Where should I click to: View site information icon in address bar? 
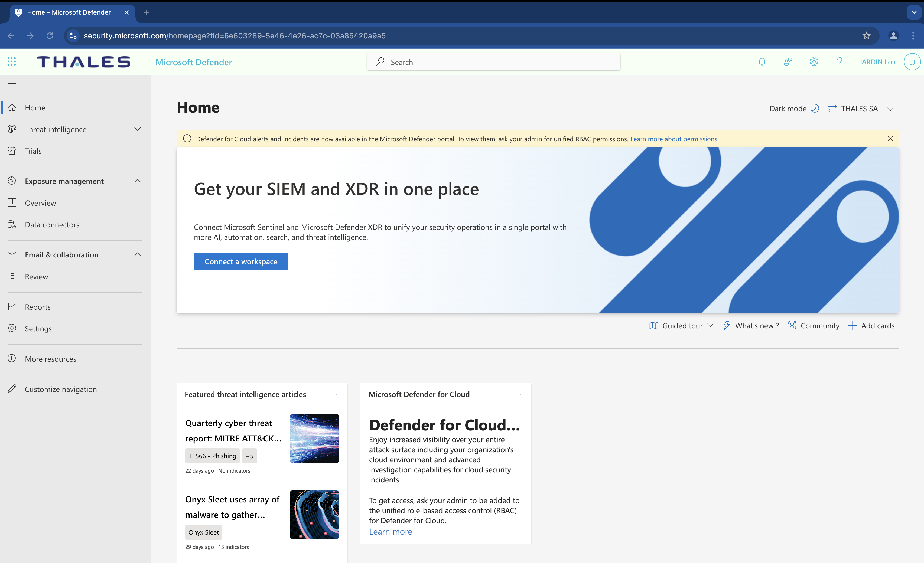73,36
